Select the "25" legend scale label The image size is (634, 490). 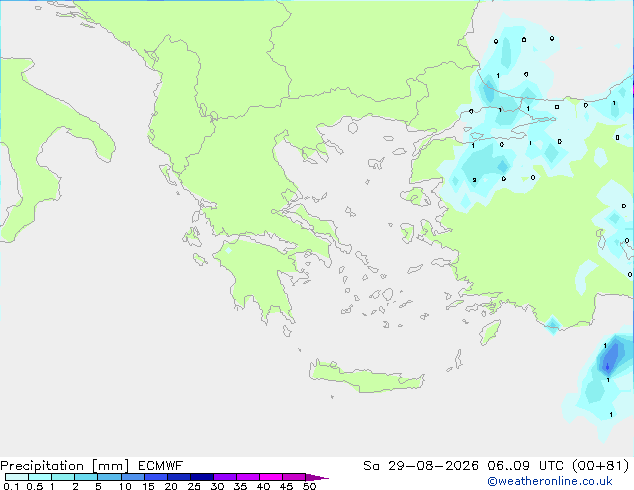point(194,486)
